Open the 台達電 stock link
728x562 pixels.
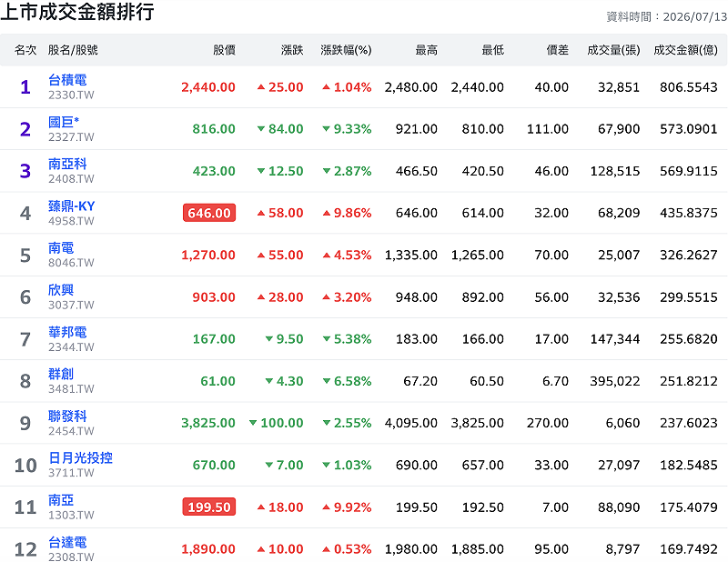[x=67, y=543]
